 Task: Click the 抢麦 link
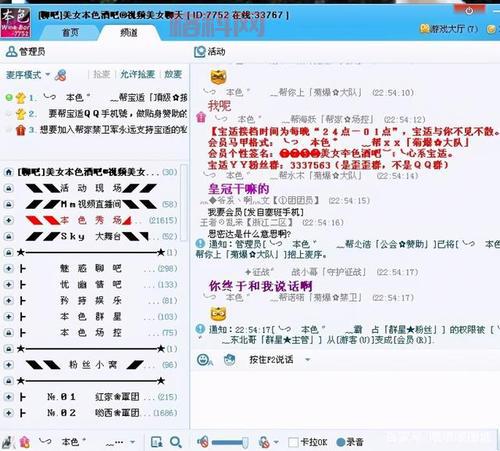pyautogui.click(x=101, y=74)
